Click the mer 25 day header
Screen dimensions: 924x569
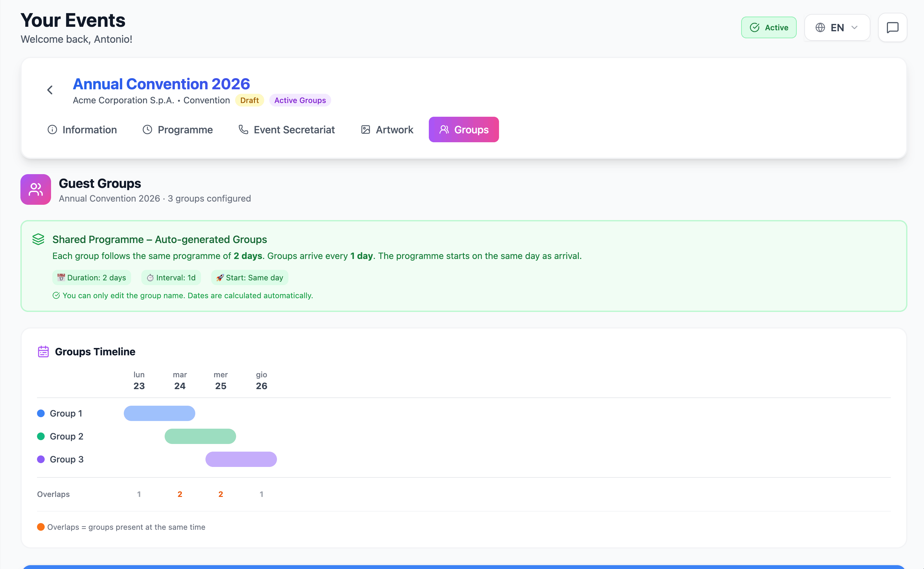coord(221,381)
